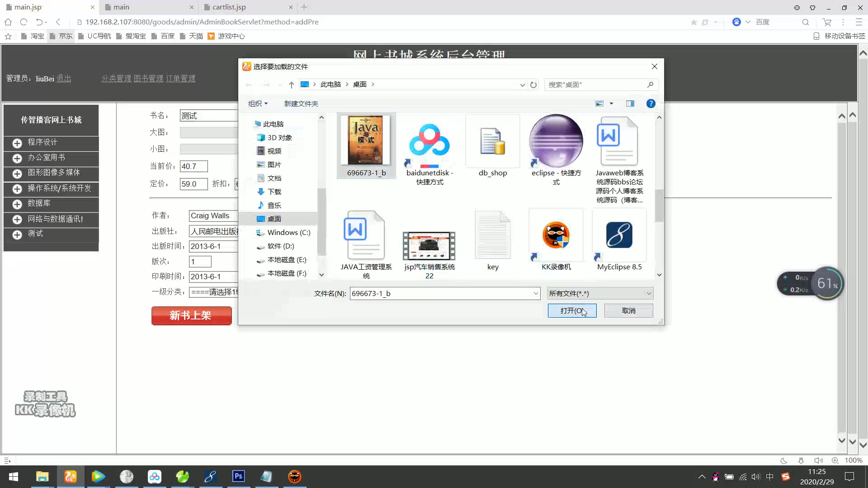868x488 pixels.
Task: Click 退出 logout link
Action: (x=63, y=79)
